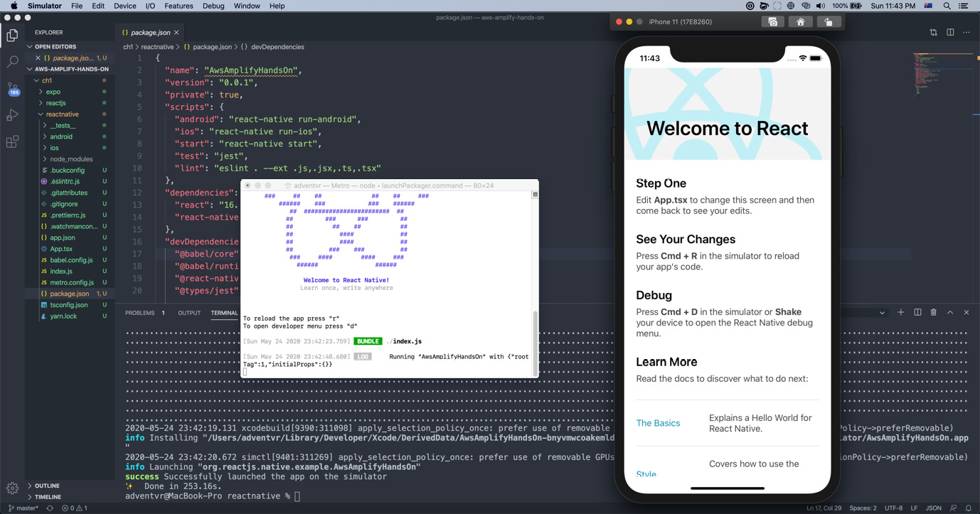Change encoding via UTF-8 in status bar
Image resolution: width=980 pixels, height=514 pixels.
[893, 508]
